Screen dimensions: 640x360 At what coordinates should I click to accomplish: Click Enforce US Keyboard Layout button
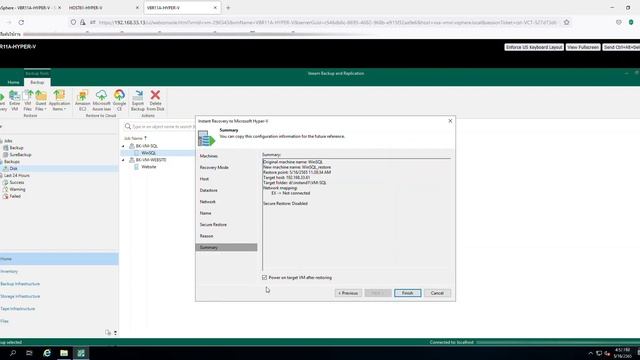tap(534, 47)
